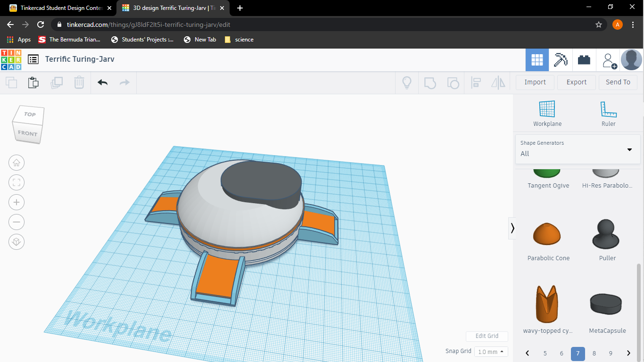Switch to orthographic view cube icon
Image resolution: width=644 pixels, height=362 pixels.
pyautogui.click(x=17, y=242)
